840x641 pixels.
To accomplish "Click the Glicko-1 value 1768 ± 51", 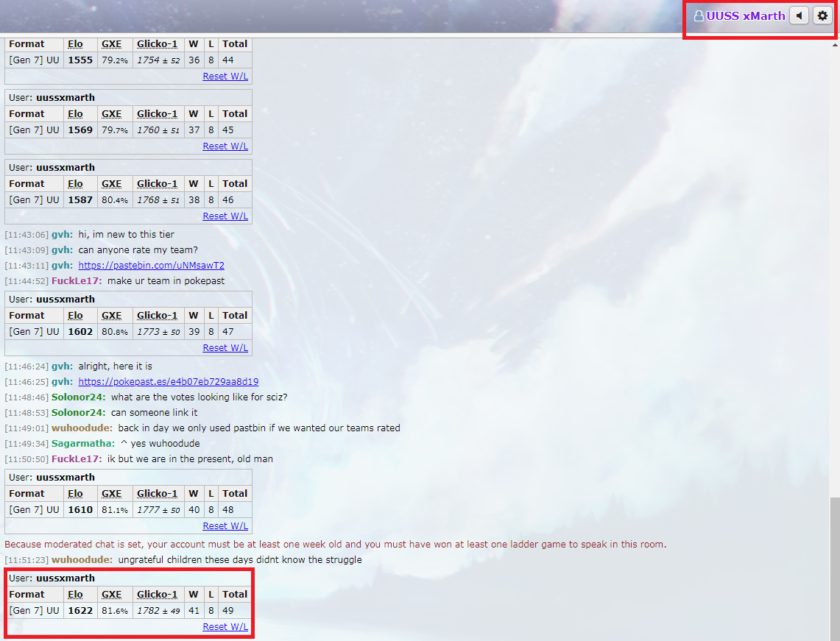I will [158, 199].
